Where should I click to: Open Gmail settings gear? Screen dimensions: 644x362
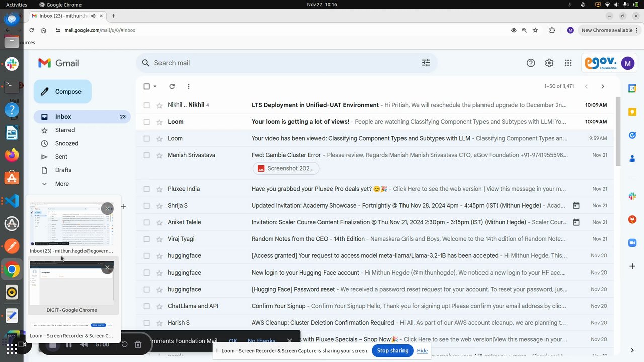(549, 63)
